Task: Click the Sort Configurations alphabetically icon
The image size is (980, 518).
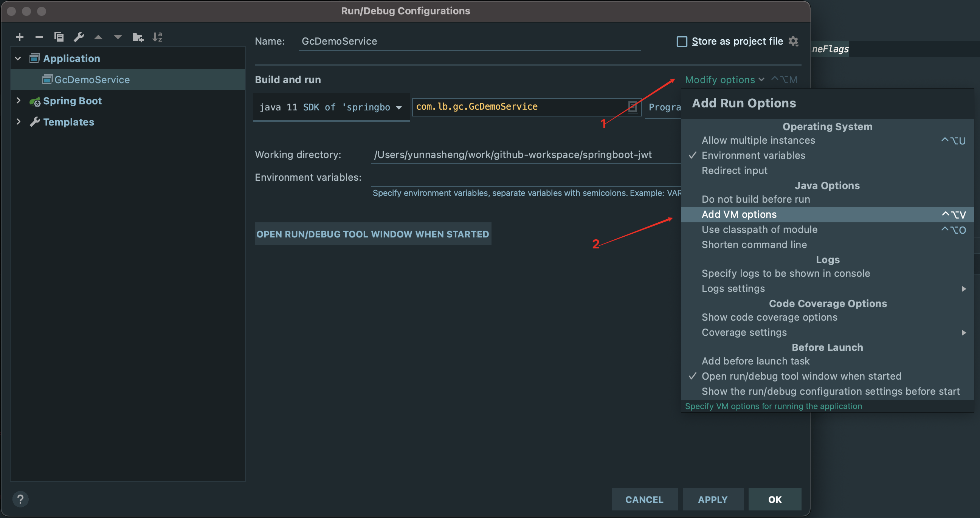Action: coord(157,37)
